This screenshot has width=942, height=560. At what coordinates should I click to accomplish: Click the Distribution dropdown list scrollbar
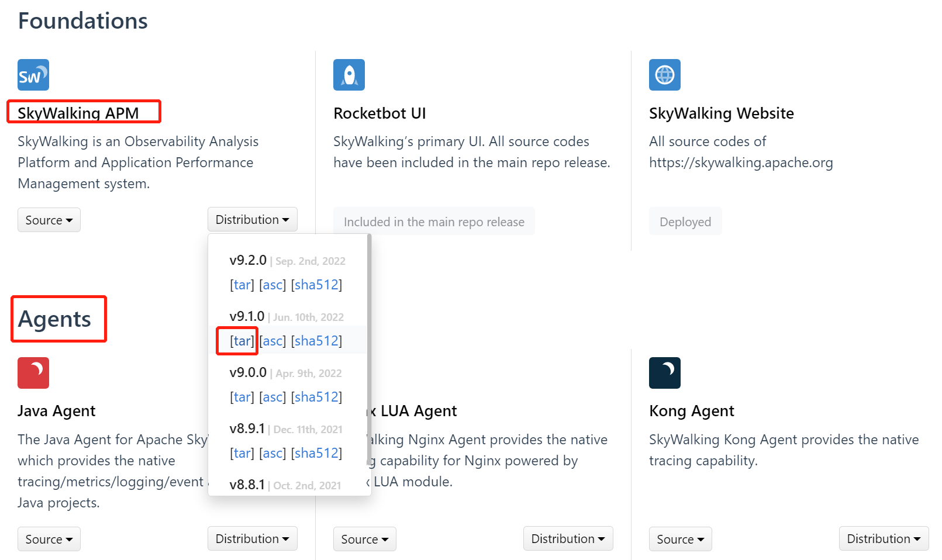pyautogui.click(x=369, y=351)
